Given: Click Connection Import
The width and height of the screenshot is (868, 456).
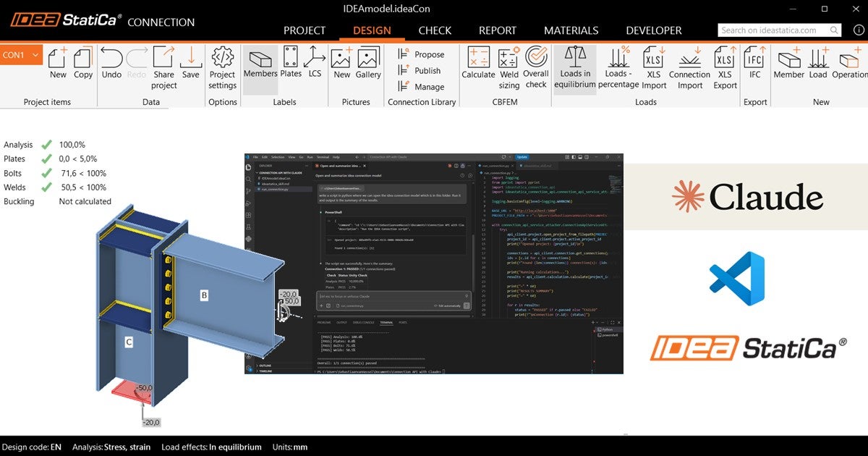Looking at the screenshot, I should (x=689, y=68).
